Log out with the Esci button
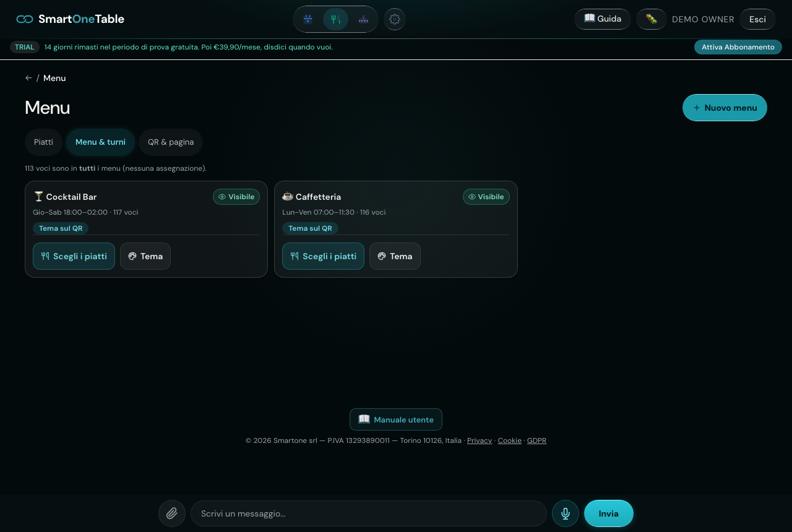This screenshot has width=792, height=532. point(757,19)
